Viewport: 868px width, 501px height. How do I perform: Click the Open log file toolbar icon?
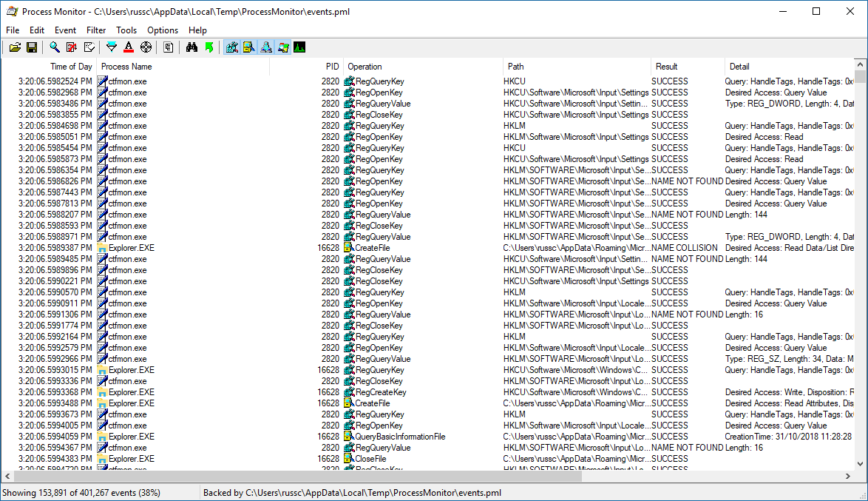(15, 47)
